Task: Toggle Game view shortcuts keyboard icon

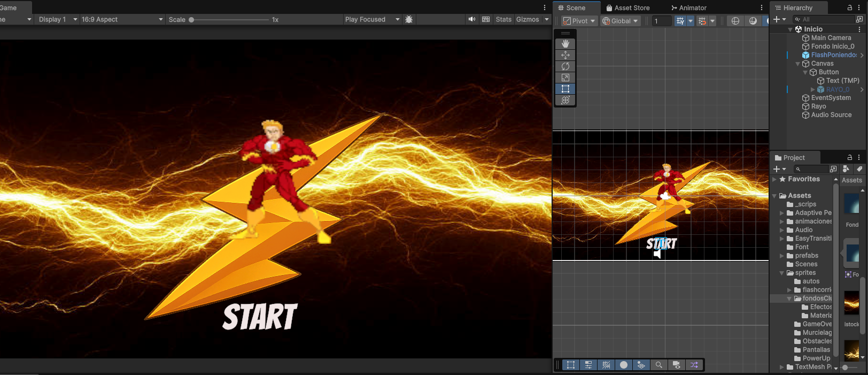Action: pos(486,19)
